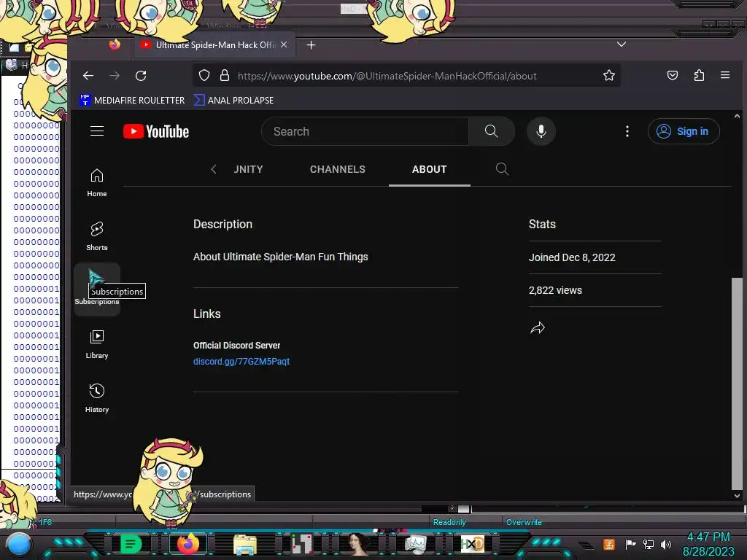Close the Ultimate Spider-Man Hack tab

[x=284, y=44]
